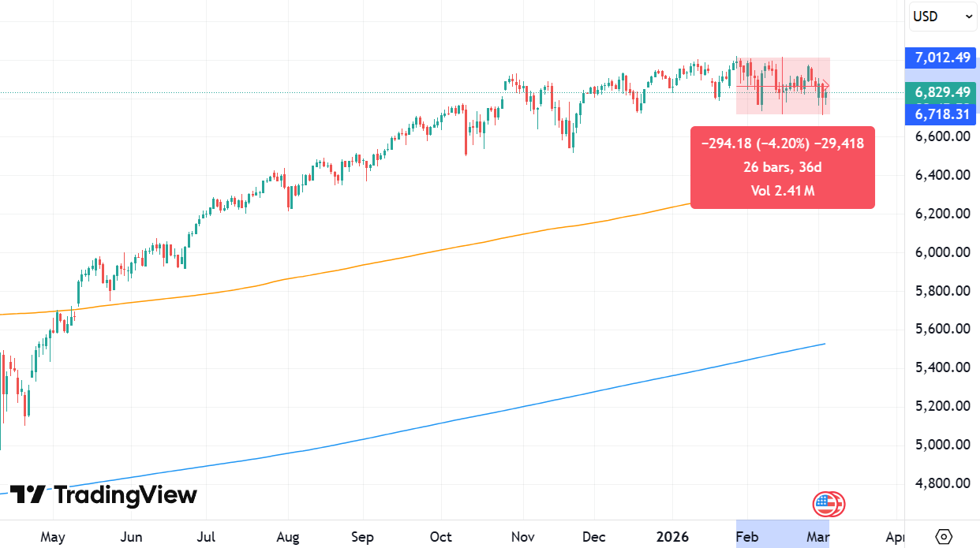Click the US flag economic event marker
The width and height of the screenshot is (980, 548).
tap(825, 503)
